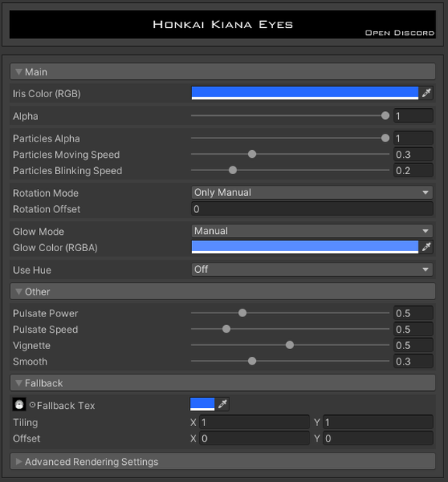
Task: Click the Particles Moving Speed slider handle
Action: click(252, 154)
